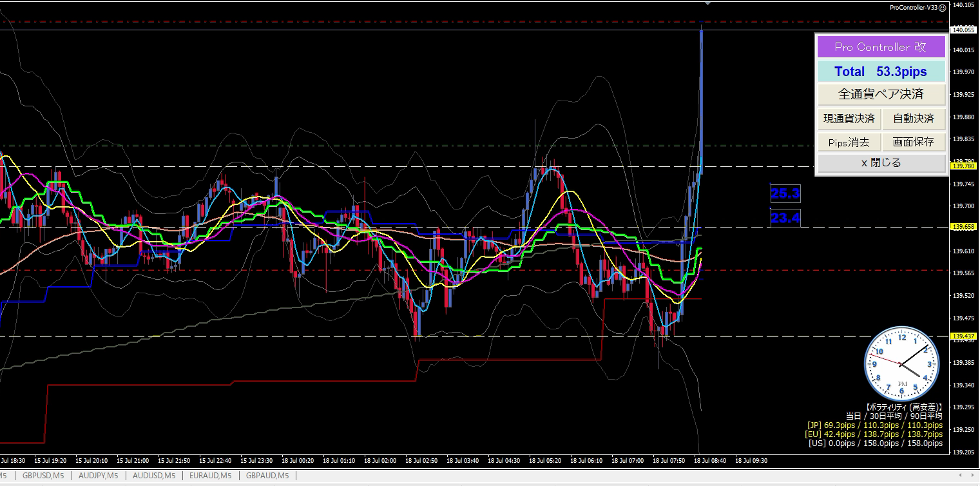This screenshot has width=980, height=486.
Task: Switch to the GBPUSD,M5 chart tab
Action: pyautogui.click(x=43, y=476)
